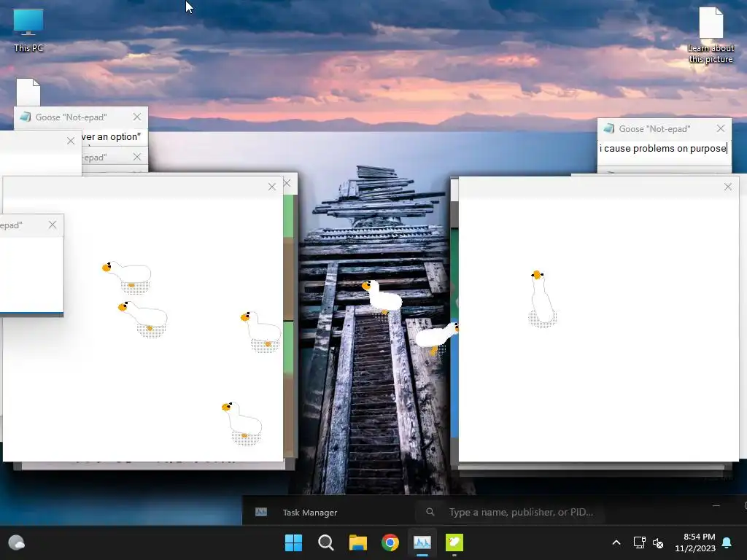Close the top-left Goose "Not-epad" window

click(137, 117)
